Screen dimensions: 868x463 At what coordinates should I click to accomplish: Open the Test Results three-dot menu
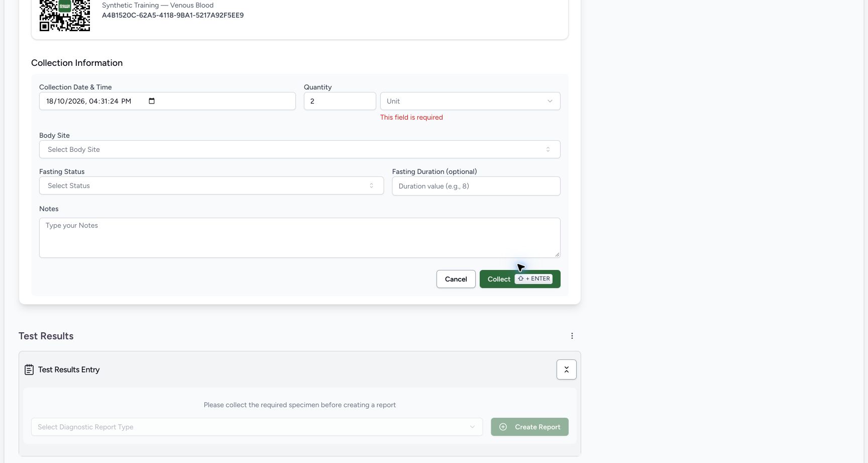pos(572,336)
